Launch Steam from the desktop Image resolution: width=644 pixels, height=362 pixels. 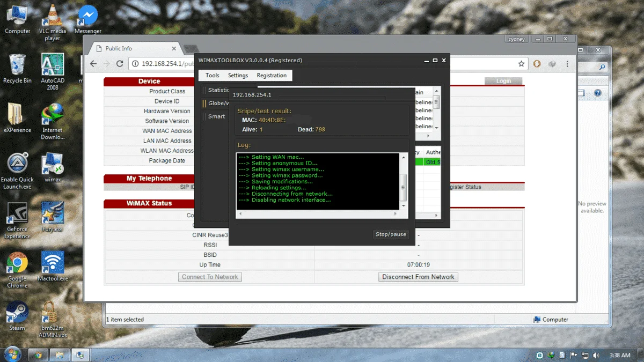[x=17, y=315]
